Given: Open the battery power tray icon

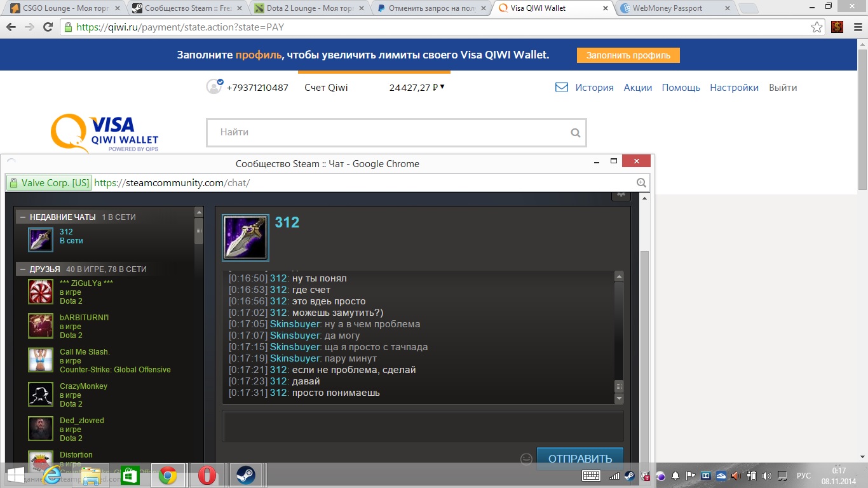Looking at the screenshot, I should click(752, 475).
